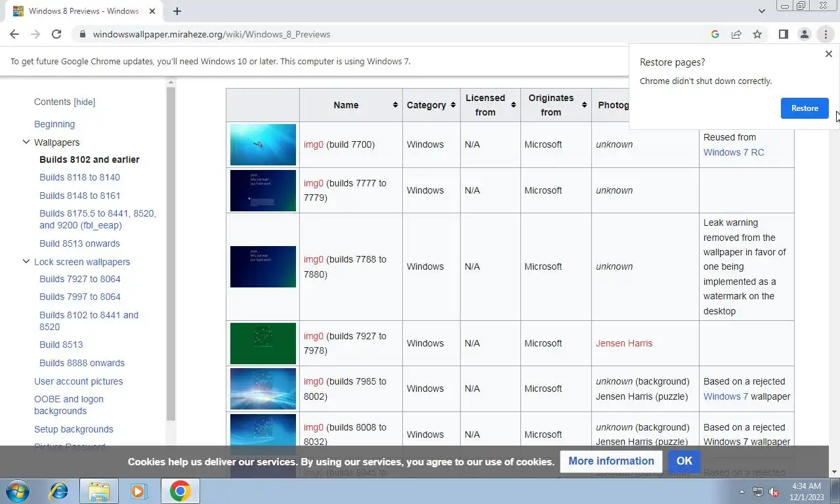Share this page icon
The height and width of the screenshot is (504, 840).
point(736,34)
